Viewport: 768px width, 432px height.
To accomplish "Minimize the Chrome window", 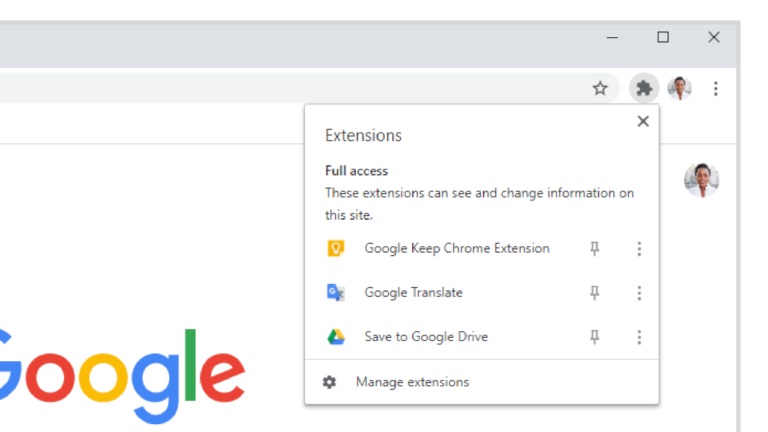I will coord(612,37).
